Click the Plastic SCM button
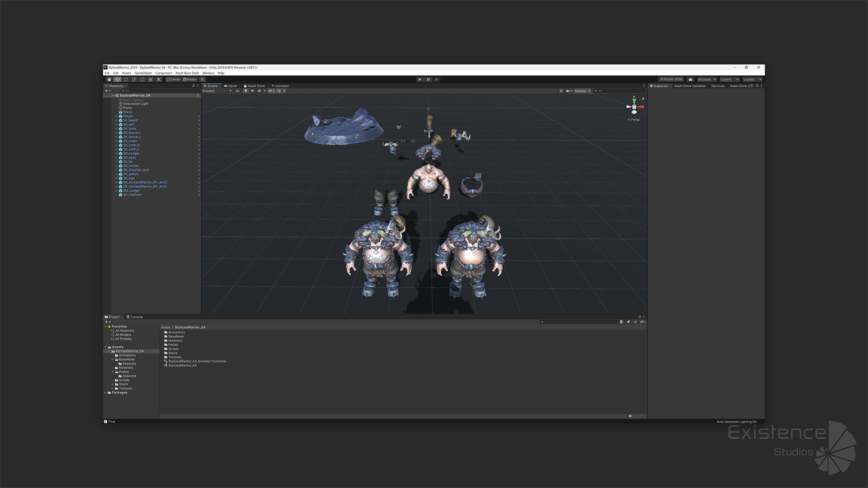 tap(671, 80)
